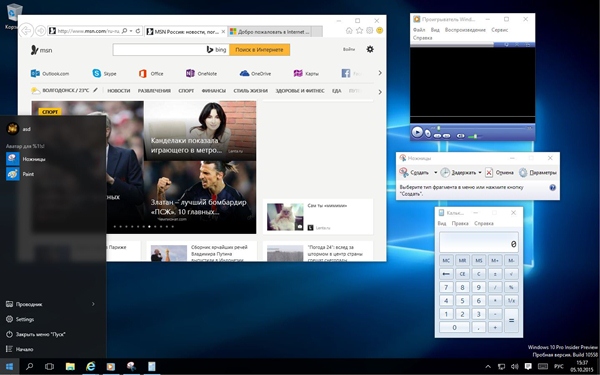
Task: Click the Войти sign-in link on MSN
Action: 349,49
